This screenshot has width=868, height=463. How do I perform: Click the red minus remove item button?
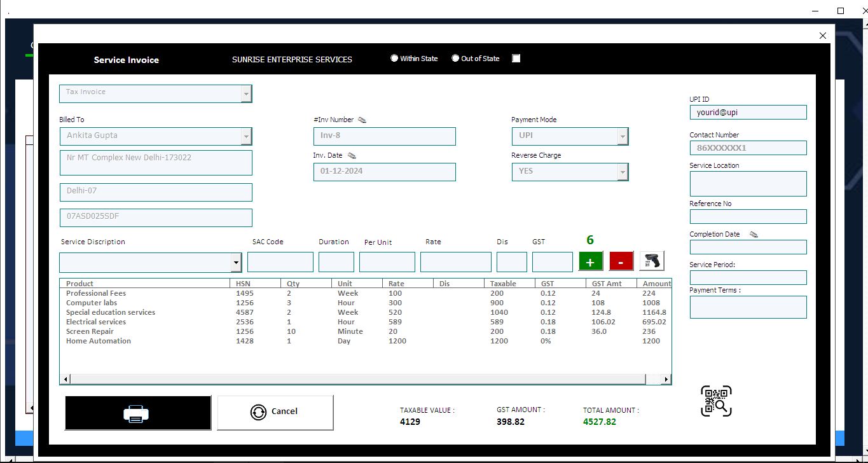tap(621, 261)
